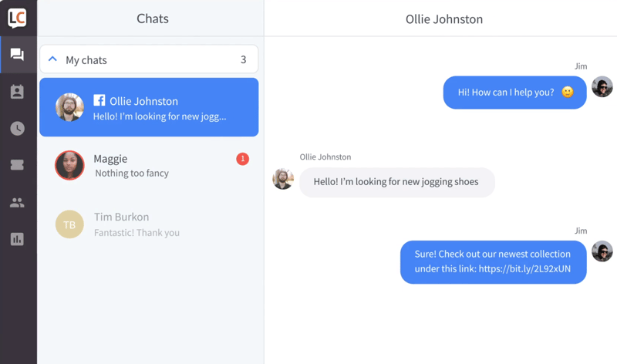This screenshot has height=364, width=617.
Task: Open the Archives clock icon
Action: (17, 129)
